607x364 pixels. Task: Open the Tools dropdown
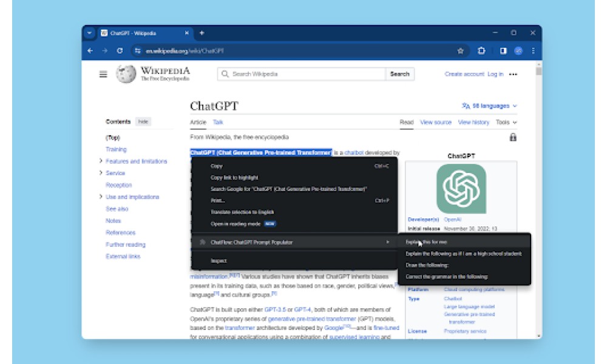[x=506, y=122]
